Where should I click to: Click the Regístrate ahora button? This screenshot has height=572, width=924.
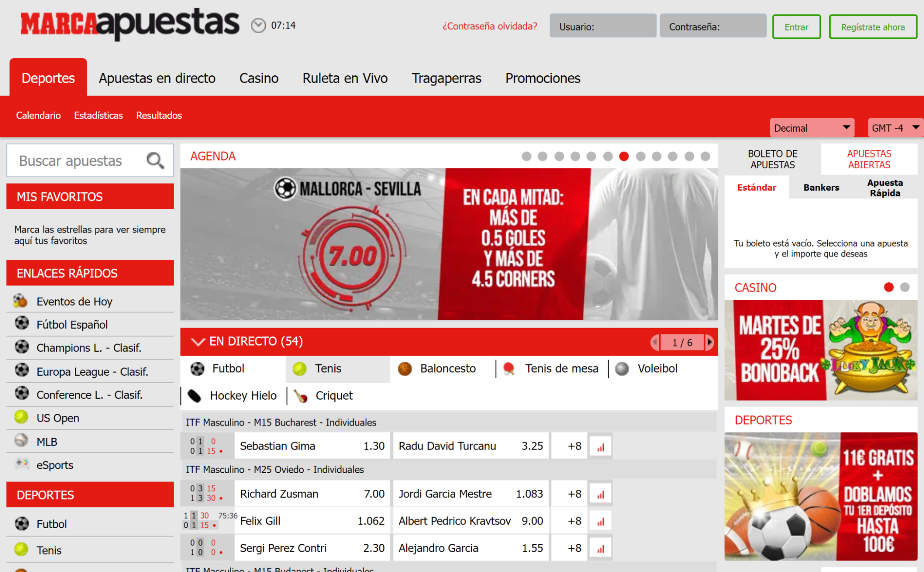coord(873,27)
